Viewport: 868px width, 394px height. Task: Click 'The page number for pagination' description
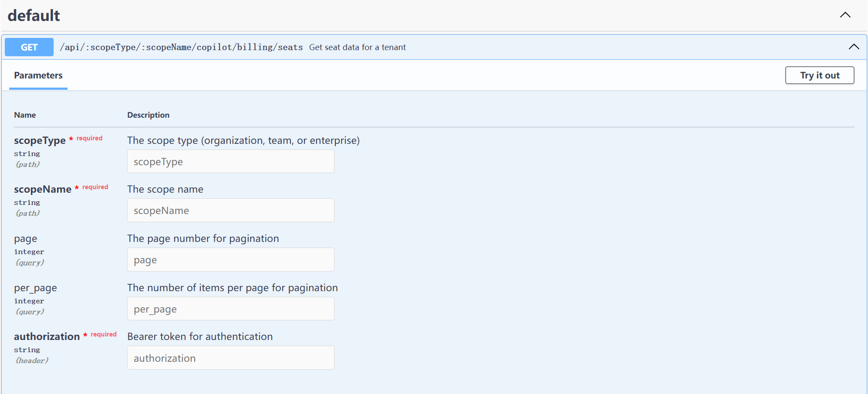pyautogui.click(x=203, y=238)
